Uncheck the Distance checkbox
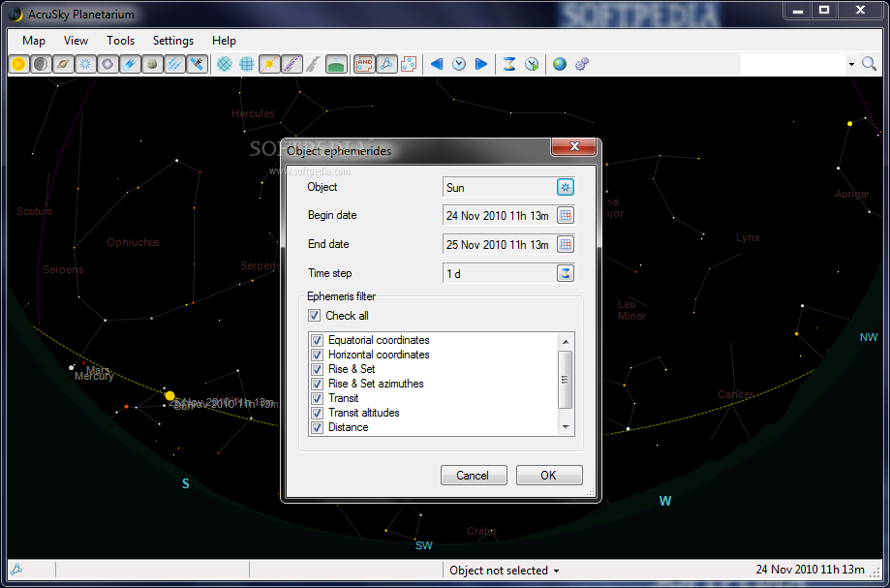Image resolution: width=890 pixels, height=588 pixels. 318,427
